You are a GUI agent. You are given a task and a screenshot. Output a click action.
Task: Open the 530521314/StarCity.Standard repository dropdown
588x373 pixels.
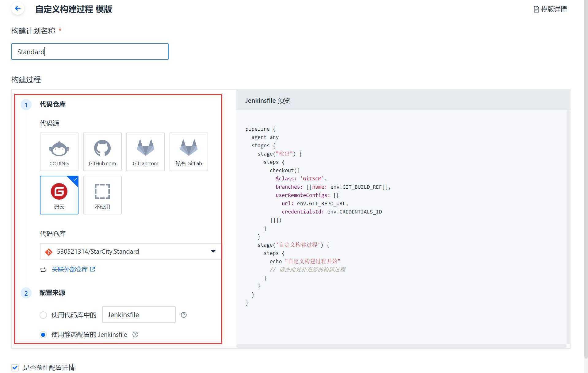click(131, 251)
